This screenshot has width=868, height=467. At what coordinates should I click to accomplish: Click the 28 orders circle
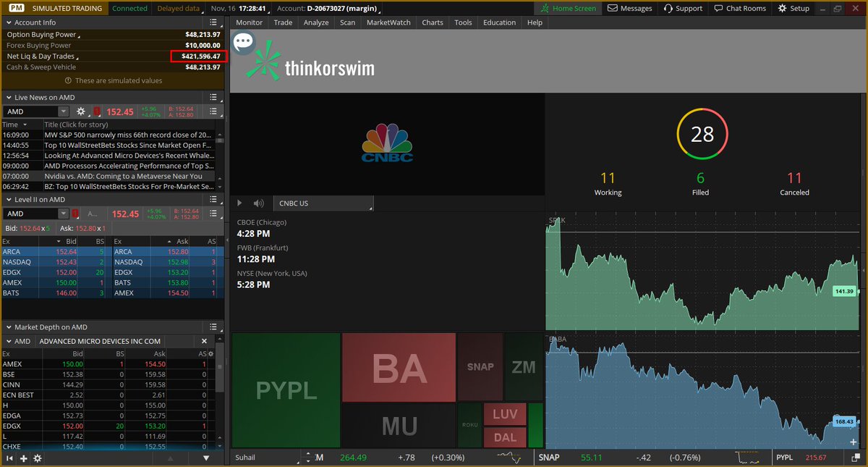coord(702,134)
